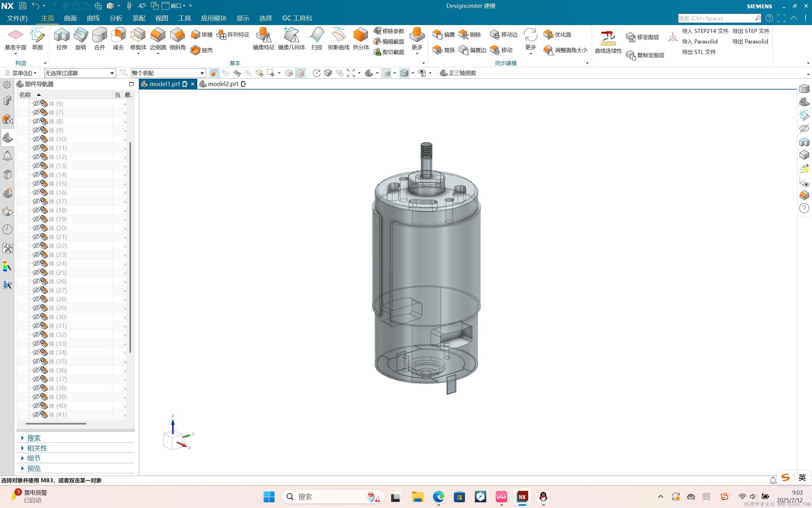This screenshot has height=508, width=812.
Task: Select the 旋转 (Revolve) tool
Action: pyautogui.click(x=81, y=39)
